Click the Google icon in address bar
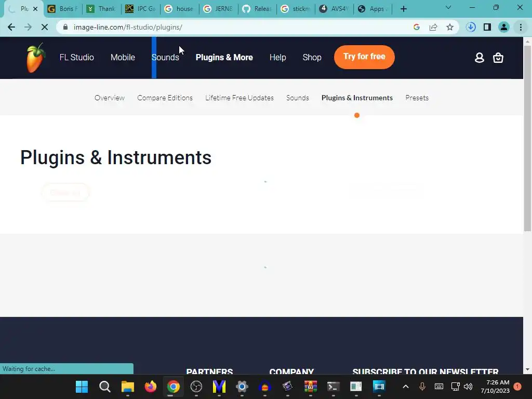The height and width of the screenshot is (399, 532). coord(416,27)
